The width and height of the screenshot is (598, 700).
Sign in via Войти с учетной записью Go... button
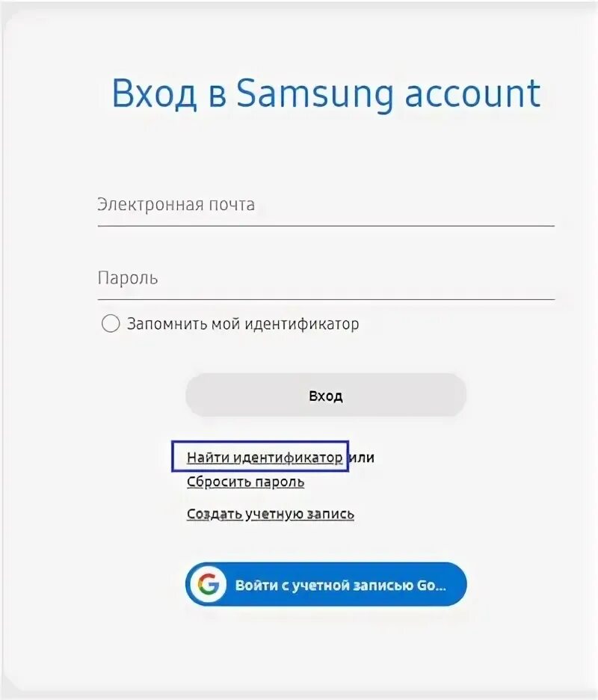click(326, 584)
